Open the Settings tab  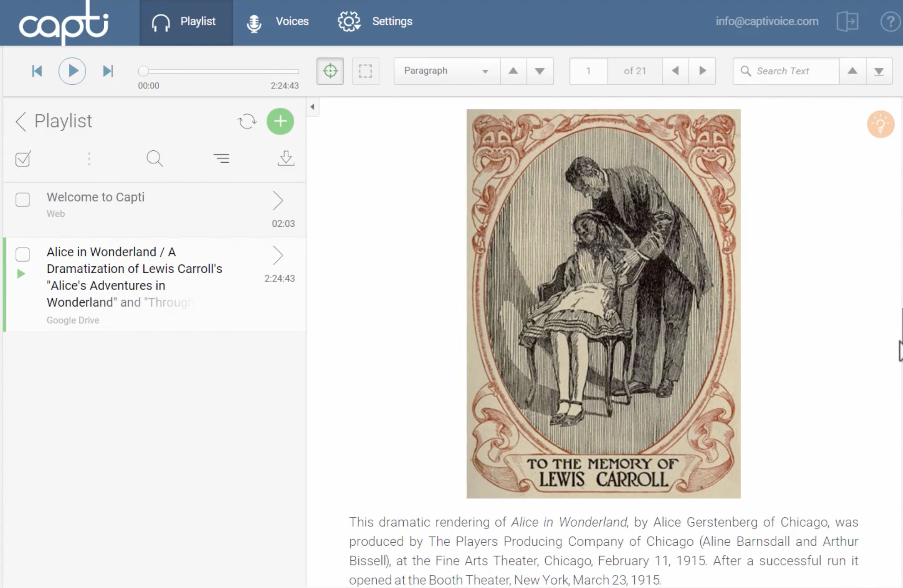375,22
